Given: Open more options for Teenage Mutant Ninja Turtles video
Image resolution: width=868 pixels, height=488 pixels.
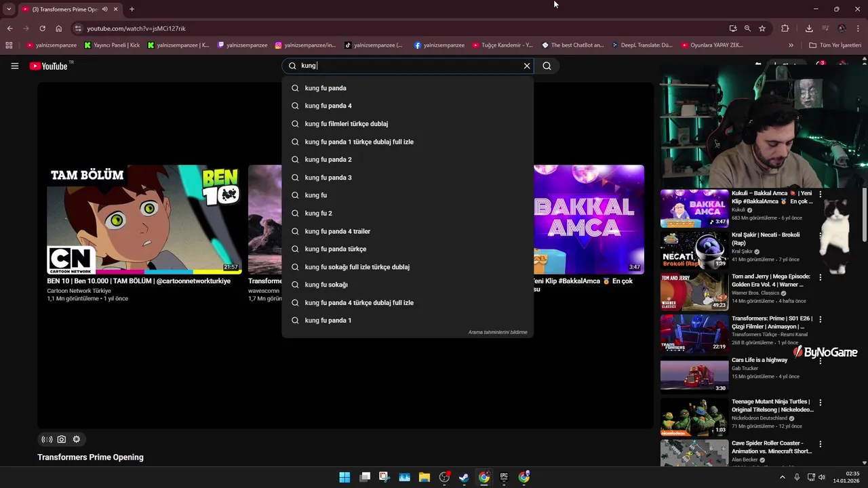Looking at the screenshot, I should (820, 402).
